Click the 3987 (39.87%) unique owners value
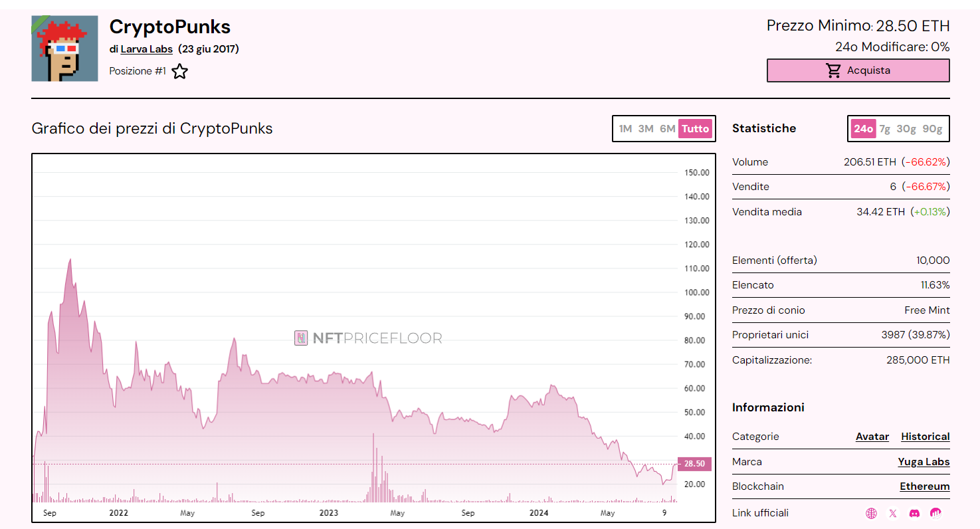The height and width of the screenshot is (529, 980). 916,335
